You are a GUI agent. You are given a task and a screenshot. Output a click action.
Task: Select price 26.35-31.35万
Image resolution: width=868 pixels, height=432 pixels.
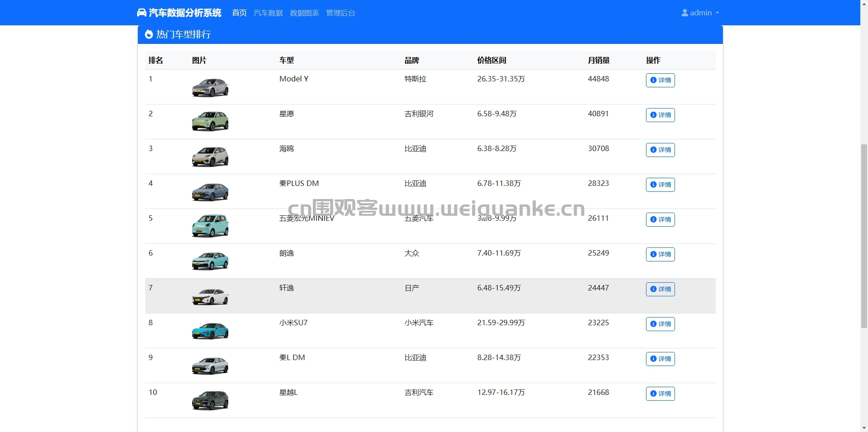[501, 79]
